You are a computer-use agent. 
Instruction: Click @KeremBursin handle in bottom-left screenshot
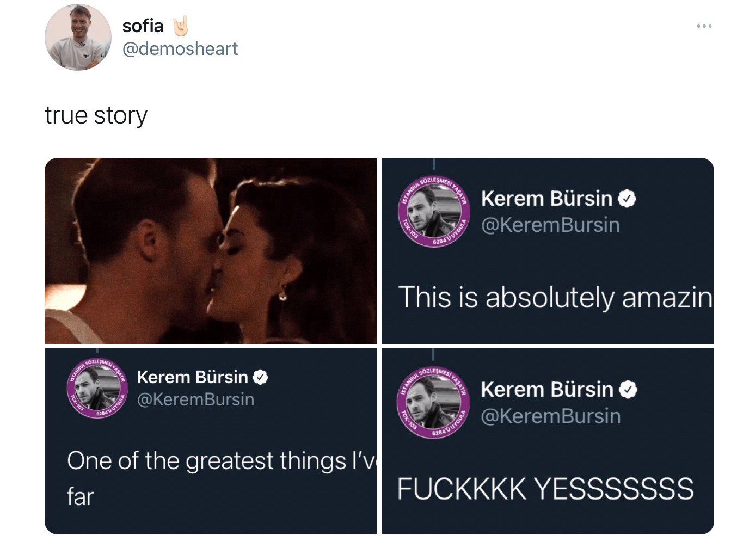click(195, 399)
